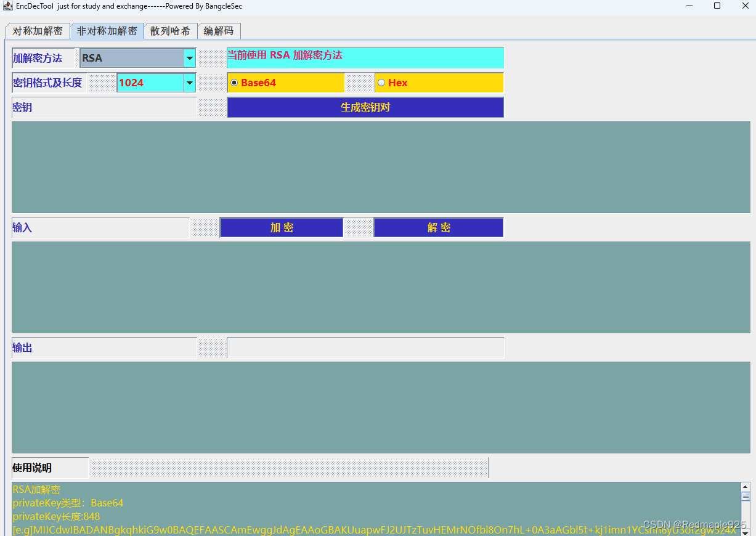Click the EncDecTool icon in the title bar
The image size is (756, 536).
click(6, 6)
